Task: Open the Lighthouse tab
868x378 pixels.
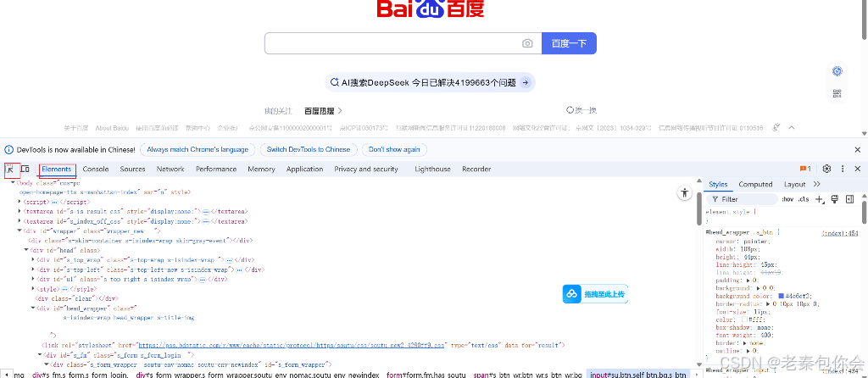Action: click(x=433, y=169)
